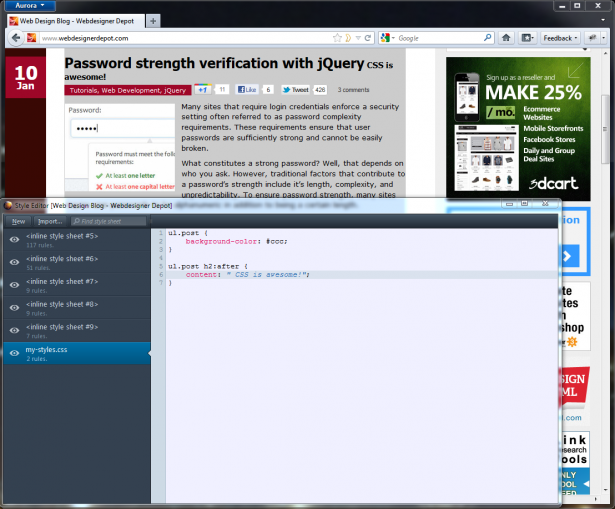Toggle visibility of inline style sheet #9
Image resolution: width=615 pixels, height=509 pixels.
15,331
